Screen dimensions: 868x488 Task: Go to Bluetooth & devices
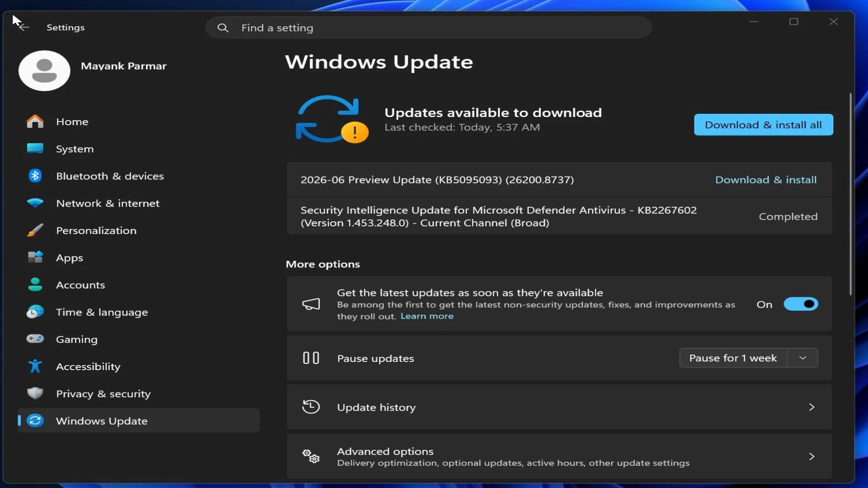coord(138,176)
